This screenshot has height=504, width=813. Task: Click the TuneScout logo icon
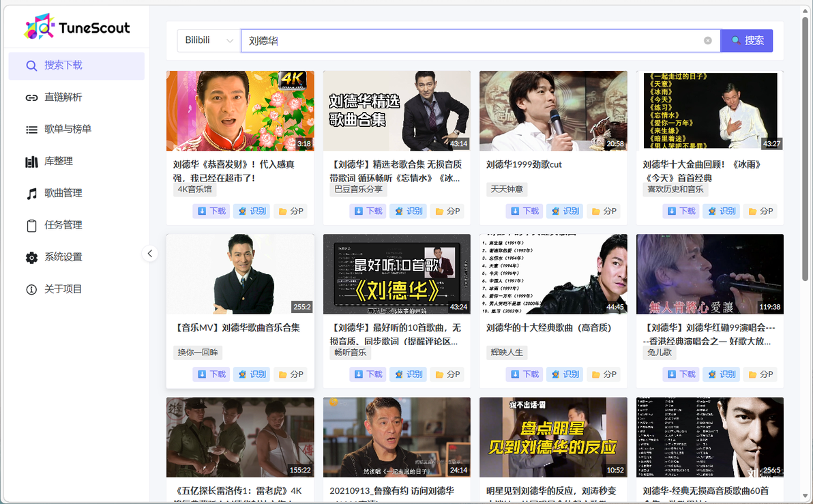40,27
